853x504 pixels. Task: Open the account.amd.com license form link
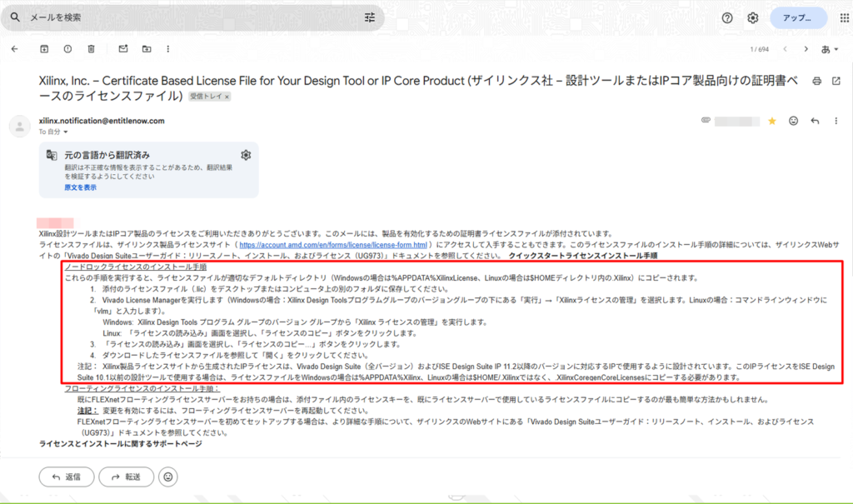coord(333,245)
